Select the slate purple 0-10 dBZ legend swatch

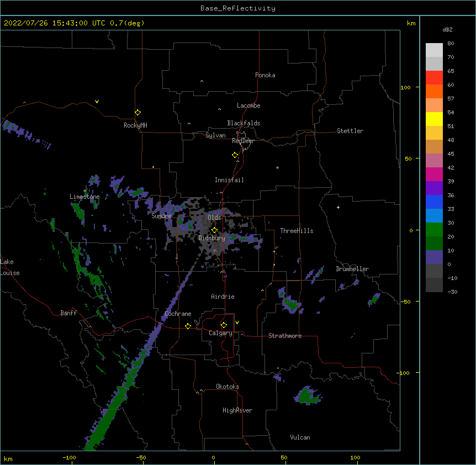pos(434,257)
